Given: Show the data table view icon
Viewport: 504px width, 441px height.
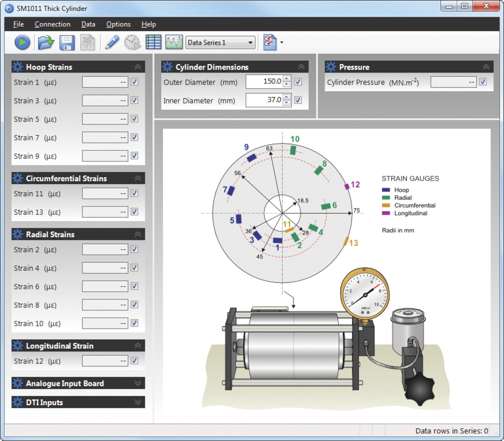Looking at the screenshot, I should point(153,42).
